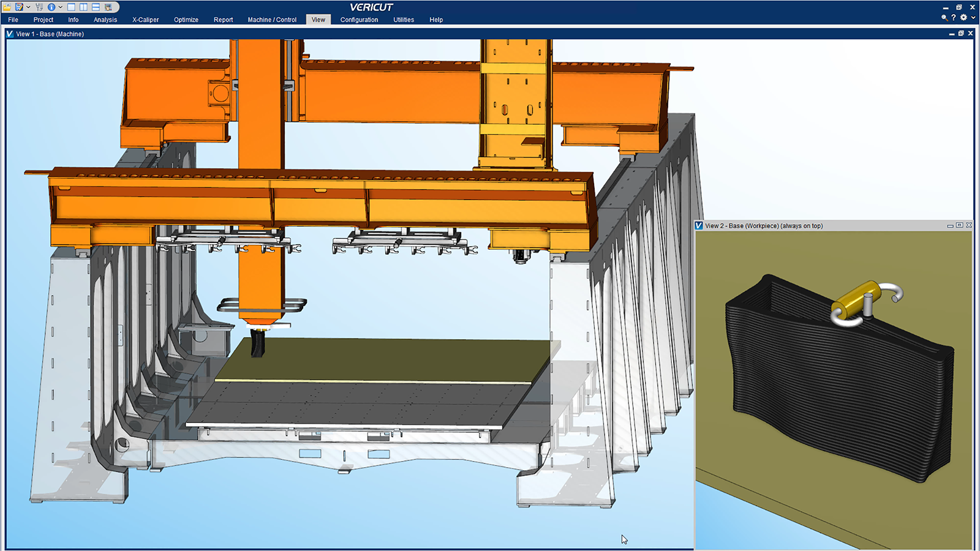Open the Machine / Control menu
980x551 pixels.
(x=272, y=20)
